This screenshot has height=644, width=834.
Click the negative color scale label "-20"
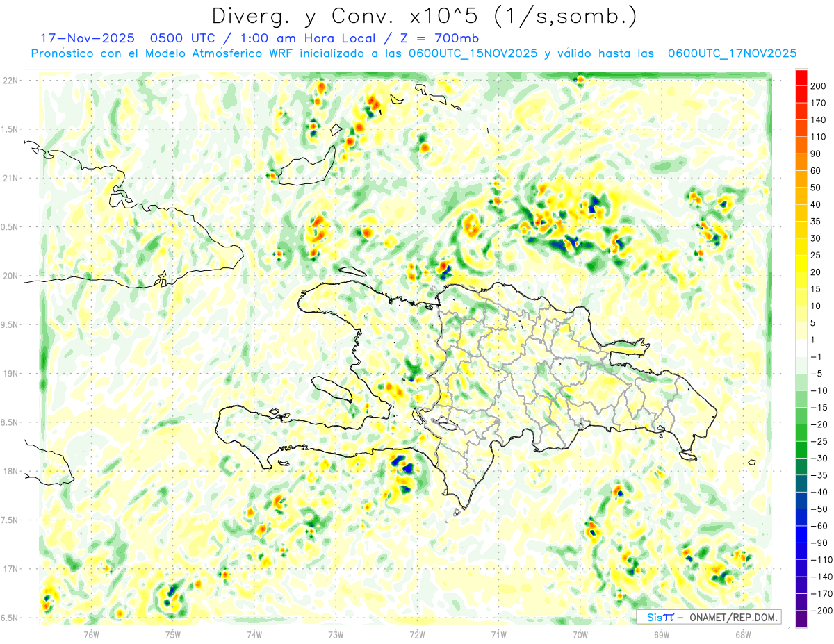coord(819,424)
